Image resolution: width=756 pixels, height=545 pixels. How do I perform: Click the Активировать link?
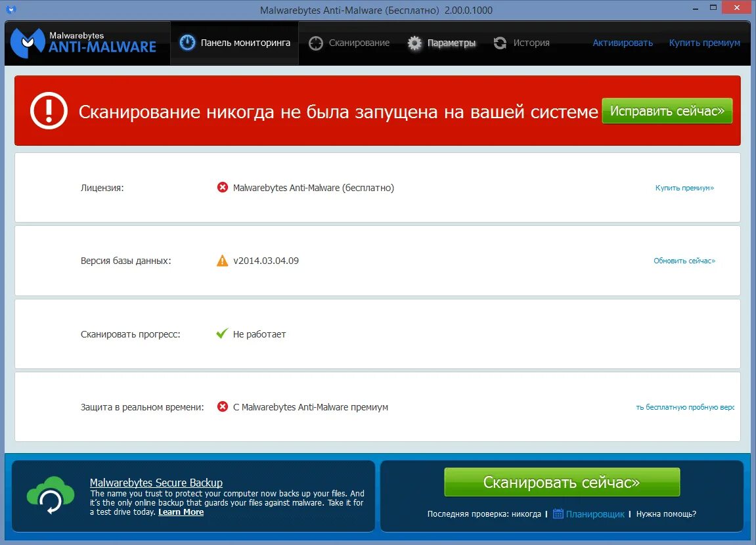point(623,43)
